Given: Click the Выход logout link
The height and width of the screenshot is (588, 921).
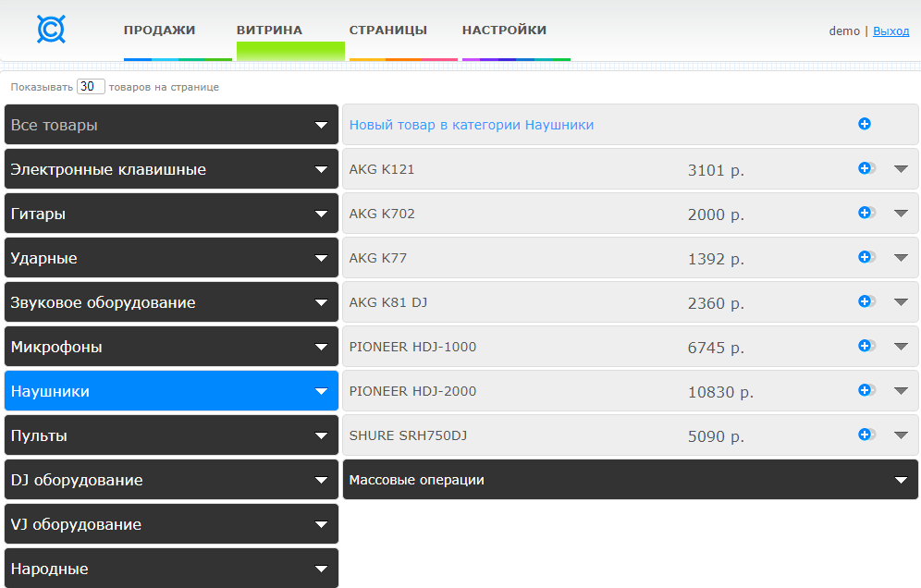Looking at the screenshot, I should point(890,31).
